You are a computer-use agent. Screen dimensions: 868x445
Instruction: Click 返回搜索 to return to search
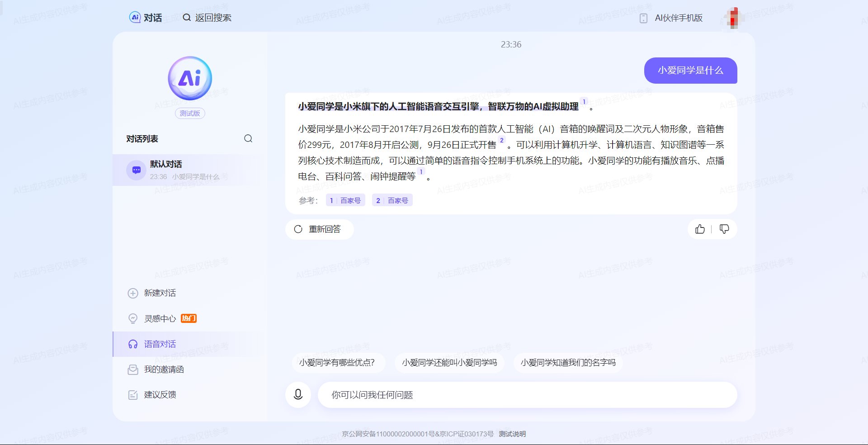click(x=207, y=18)
